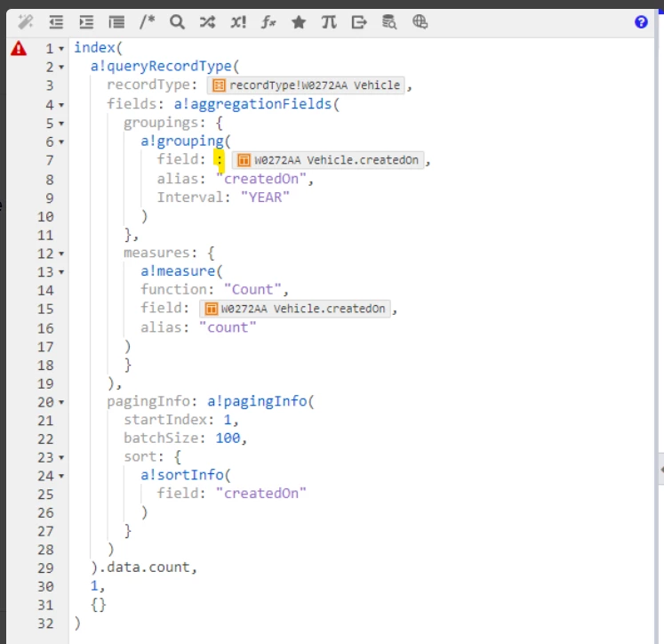Click the red error warning icon
Image resolution: width=664 pixels, height=644 pixels.
tap(19, 48)
